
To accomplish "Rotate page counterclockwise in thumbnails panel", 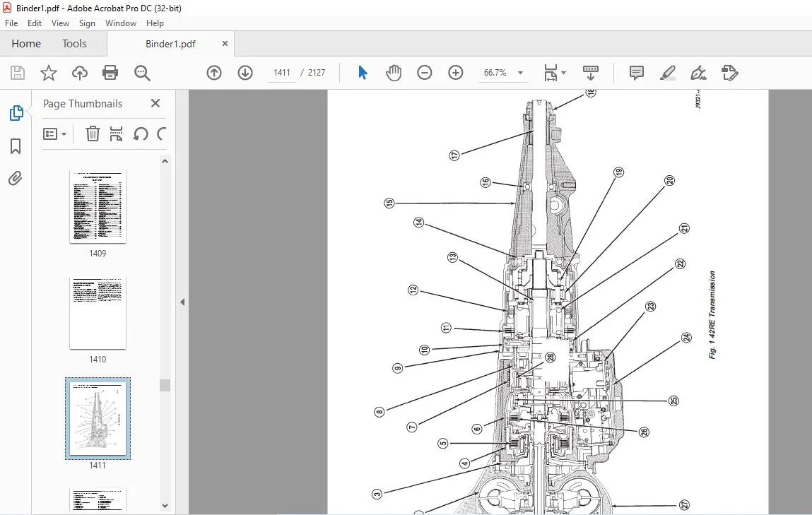I will pos(141,134).
